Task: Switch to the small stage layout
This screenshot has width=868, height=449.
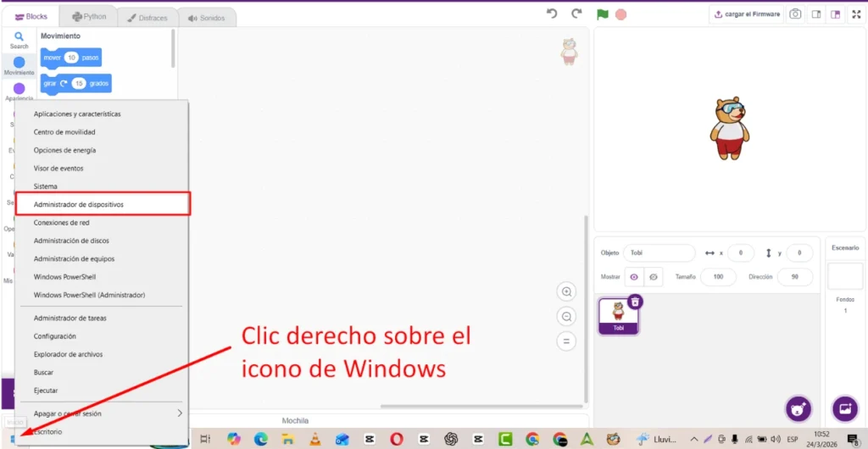Action: 815,14
